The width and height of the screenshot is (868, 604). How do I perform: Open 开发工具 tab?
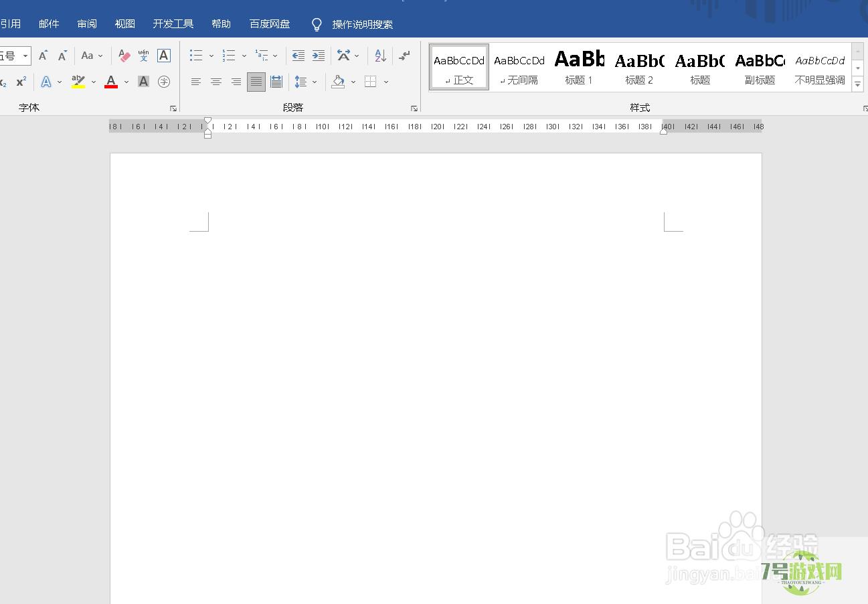coord(173,23)
